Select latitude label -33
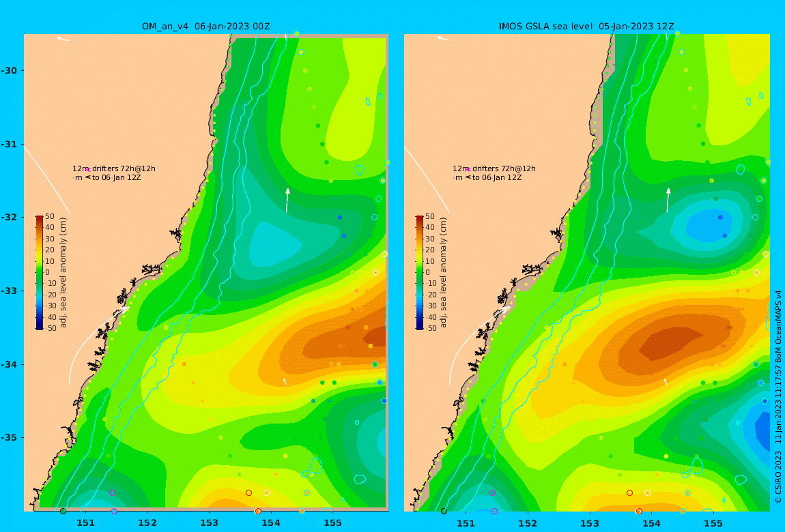Screen dimensions: 785x532 [x=9, y=291]
